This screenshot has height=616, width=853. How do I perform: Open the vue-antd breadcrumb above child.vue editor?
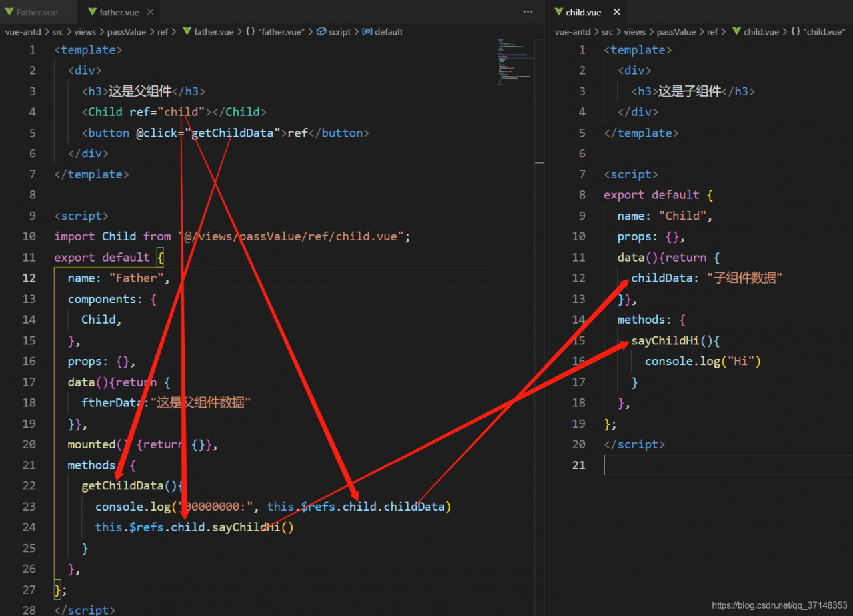point(573,31)
